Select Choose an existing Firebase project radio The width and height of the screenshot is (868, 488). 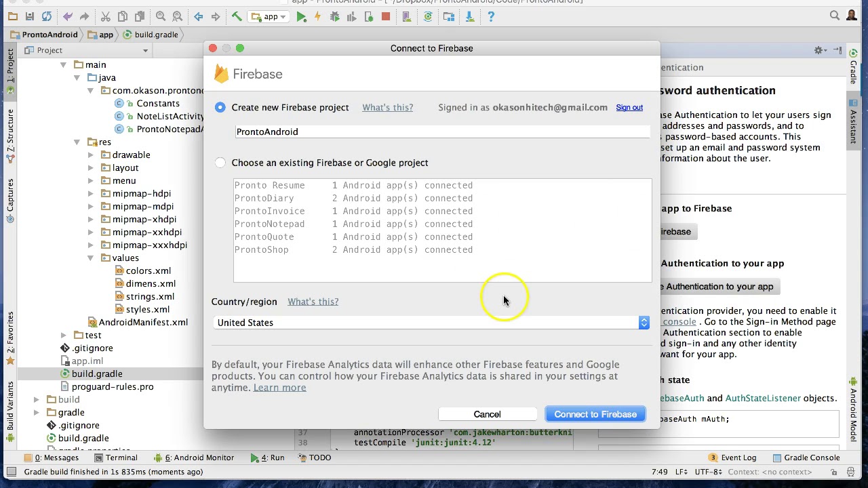[220, 163]
